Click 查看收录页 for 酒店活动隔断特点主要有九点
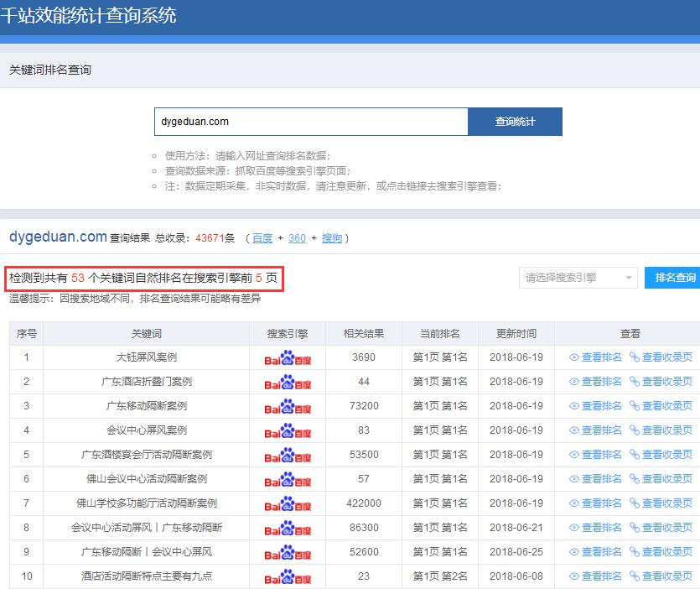This screenshot has width=700, height=589. pyautogui.click(x=661, y=576)
